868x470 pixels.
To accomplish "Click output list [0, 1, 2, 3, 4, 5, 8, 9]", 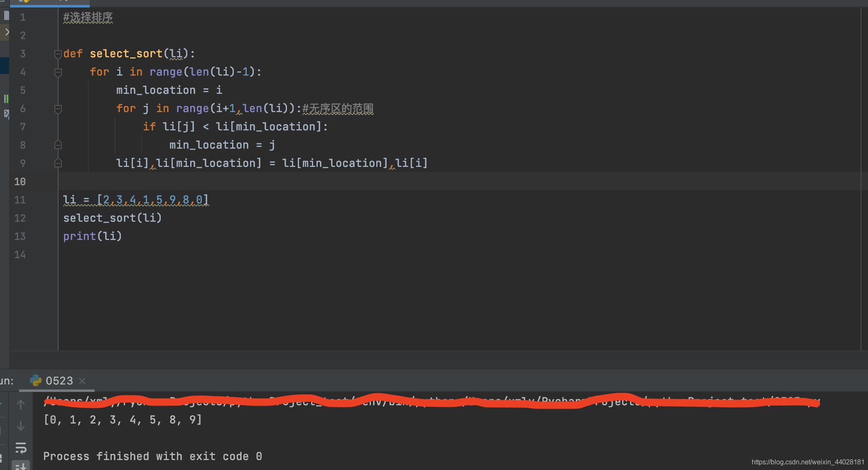I will coord(123,420).
